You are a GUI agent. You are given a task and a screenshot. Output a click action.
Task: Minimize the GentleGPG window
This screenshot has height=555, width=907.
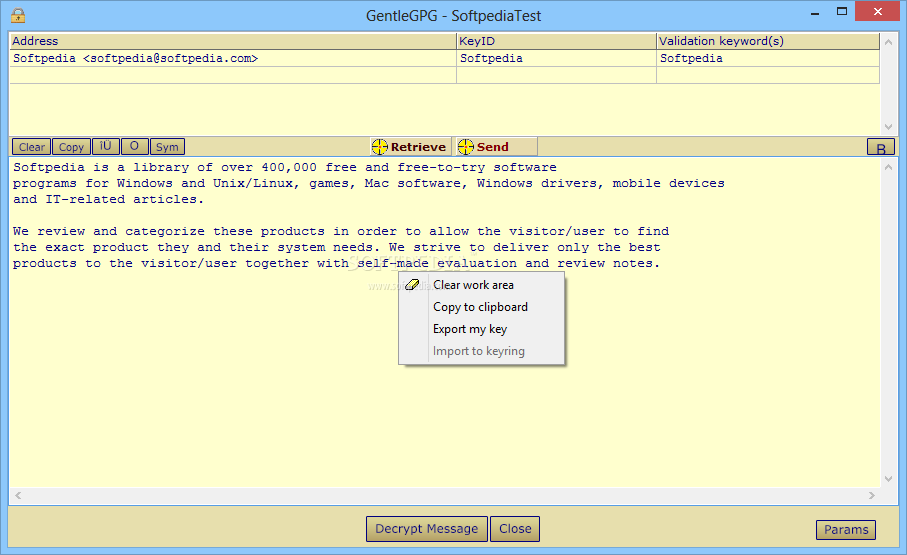point(815,12)
